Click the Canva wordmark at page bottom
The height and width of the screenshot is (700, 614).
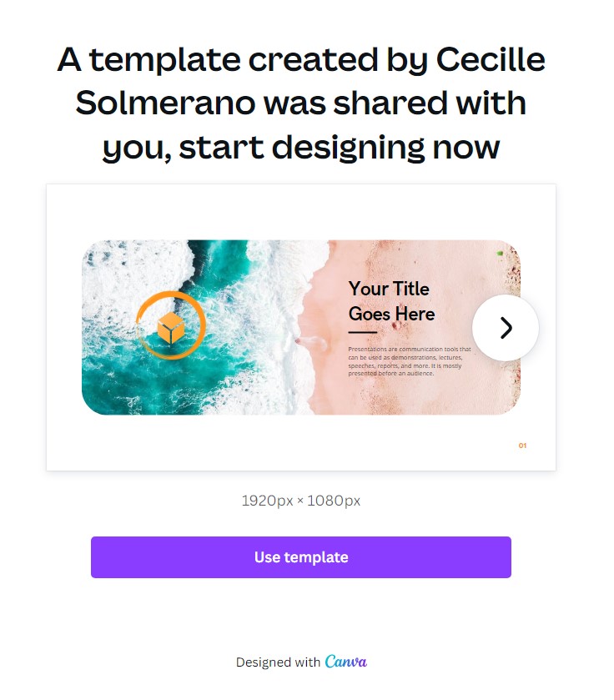pos(346,662)
